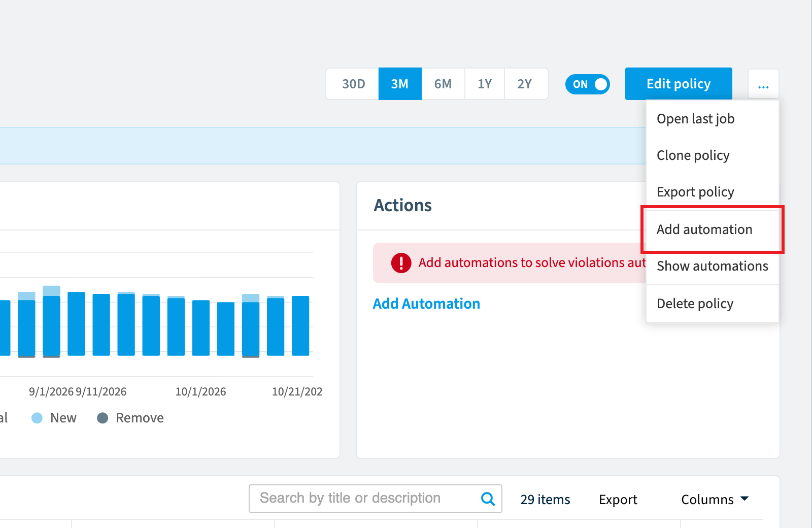Click the red automations warning message text
This screenshot has width=812, height=528.
(x=532, y=262)
